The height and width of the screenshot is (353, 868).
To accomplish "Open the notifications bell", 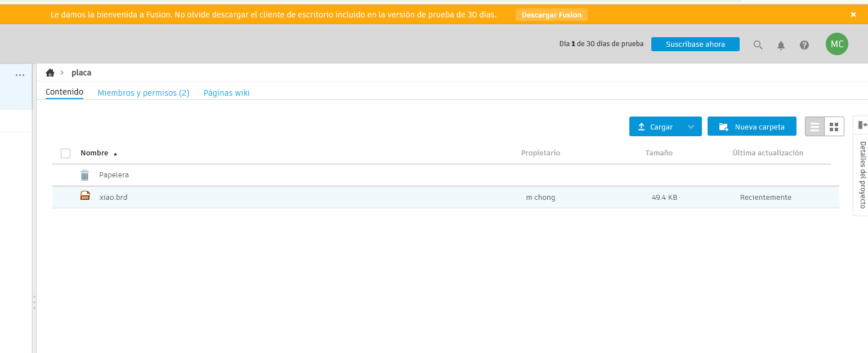I will 781,45.
